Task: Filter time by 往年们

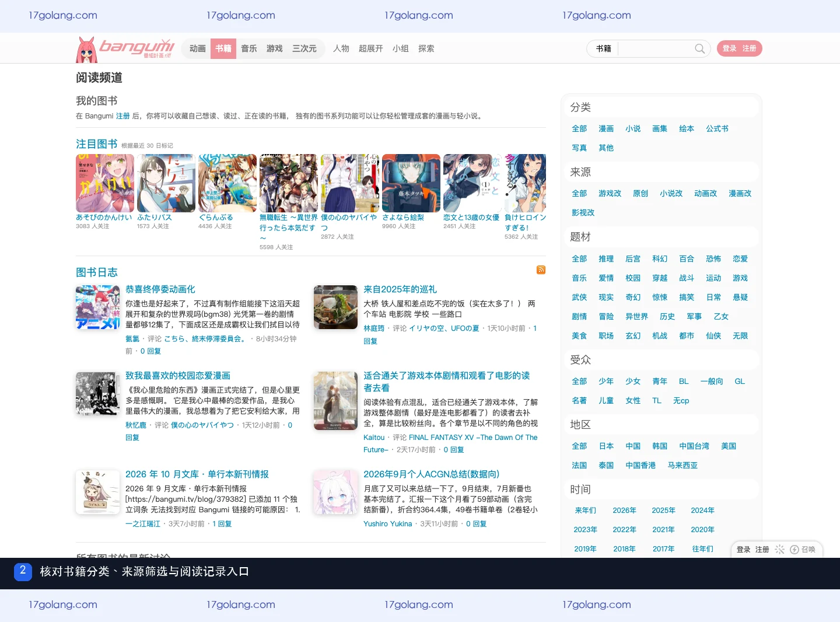Action: [x=703, y=549]
